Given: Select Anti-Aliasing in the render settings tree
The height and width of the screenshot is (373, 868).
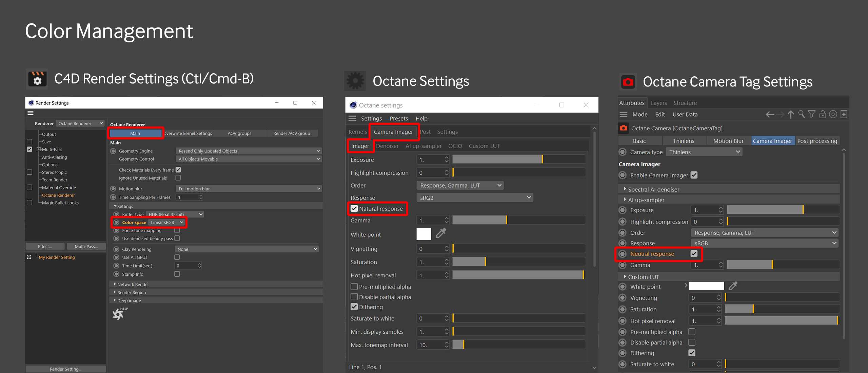Looking at the screenshot, I should click(54, 157).
